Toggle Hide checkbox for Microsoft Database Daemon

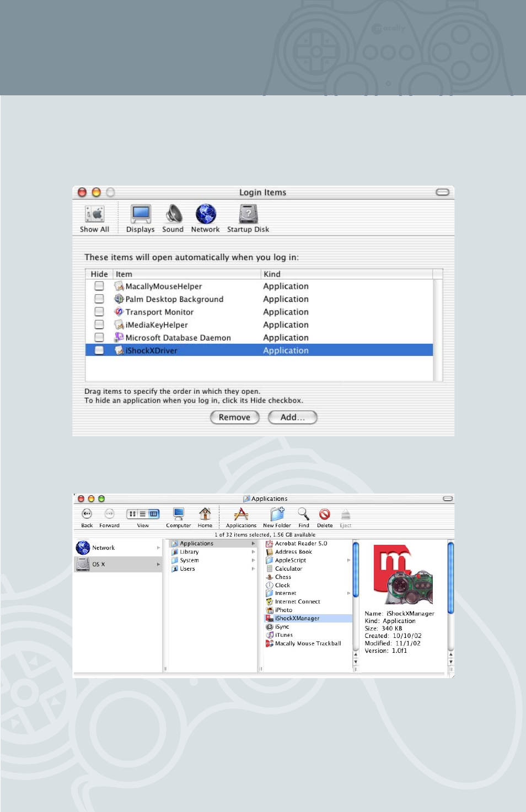pyautogui.click(x=99, y=337)
